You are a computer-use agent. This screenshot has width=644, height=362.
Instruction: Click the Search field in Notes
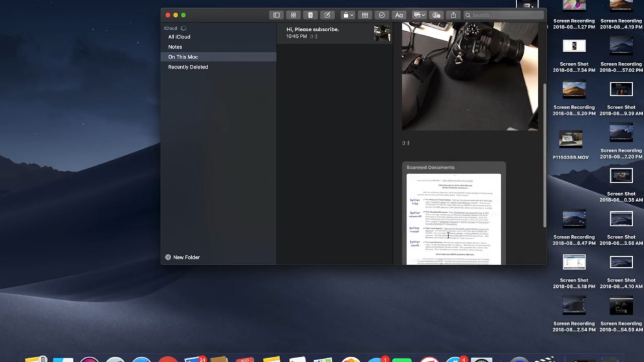point(504,15)
